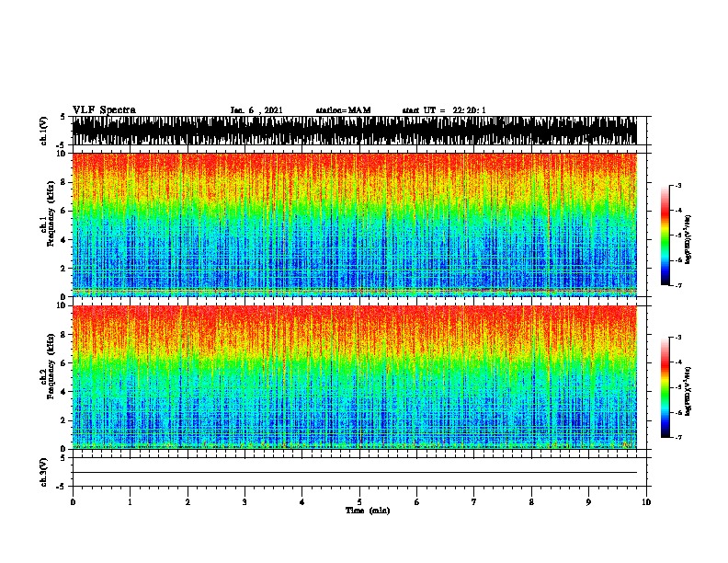The height and width of the screenshot is (563, 728).
Task: Click time axis tick label "10" at axis end
Action: click(646, 502)
